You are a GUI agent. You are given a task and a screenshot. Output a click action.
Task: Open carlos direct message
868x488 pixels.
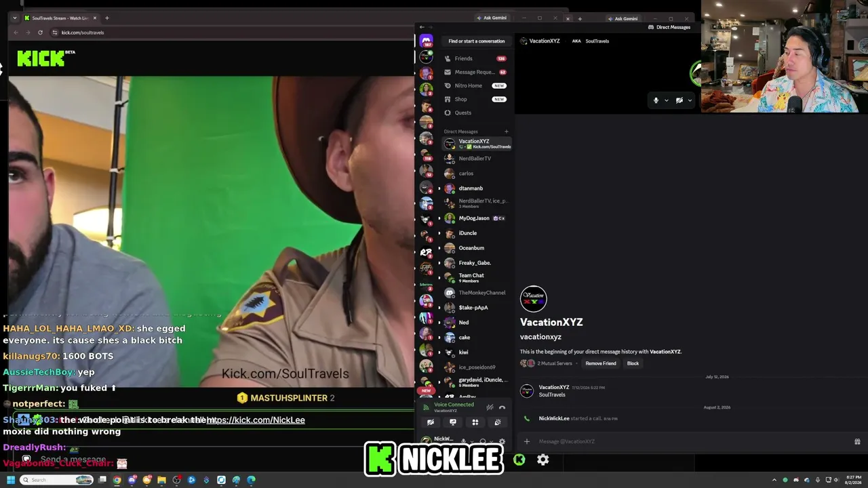(x=477, y=174)
